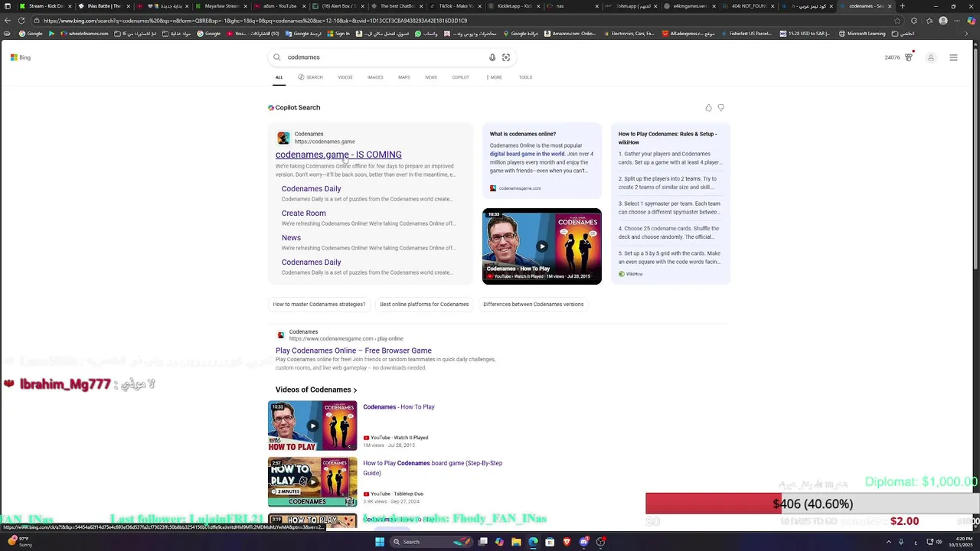Expand the MORE search options
Viewport: 980px width, 551px height.
tap(495, 77)
